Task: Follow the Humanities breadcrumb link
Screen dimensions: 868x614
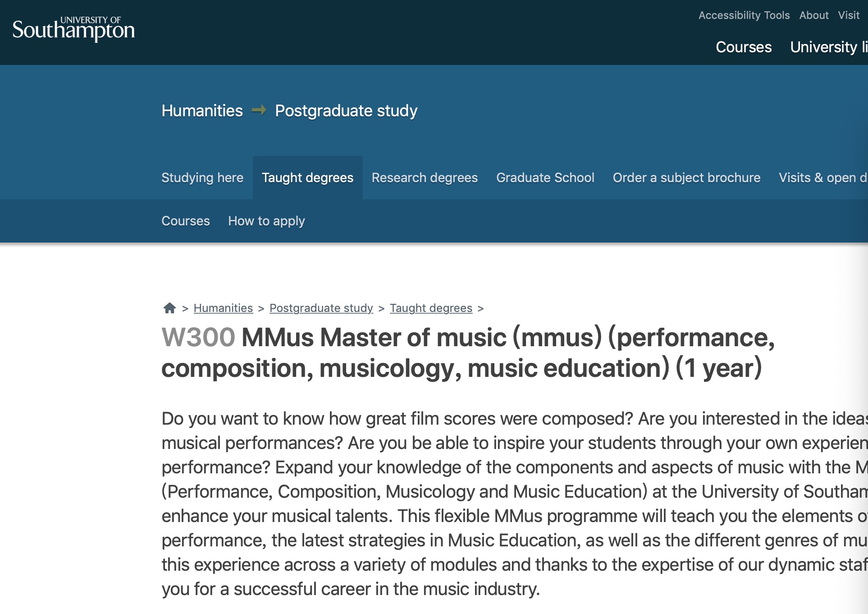Action: click(223, 308)
